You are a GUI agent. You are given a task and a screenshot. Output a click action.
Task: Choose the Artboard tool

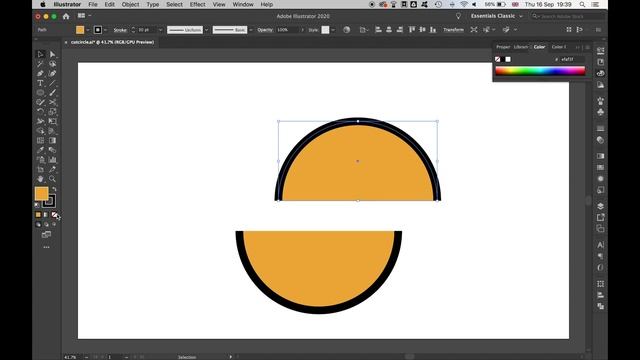[x=40, y=169]
